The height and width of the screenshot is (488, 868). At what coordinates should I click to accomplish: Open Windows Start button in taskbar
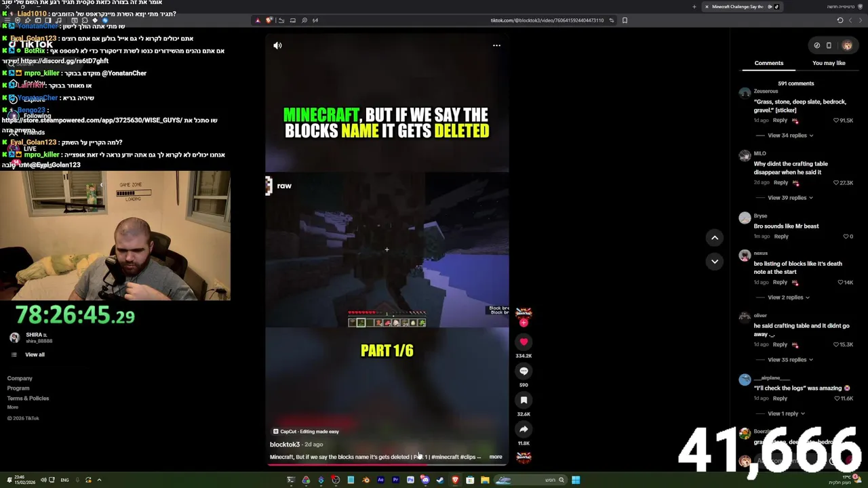[576, 480]
